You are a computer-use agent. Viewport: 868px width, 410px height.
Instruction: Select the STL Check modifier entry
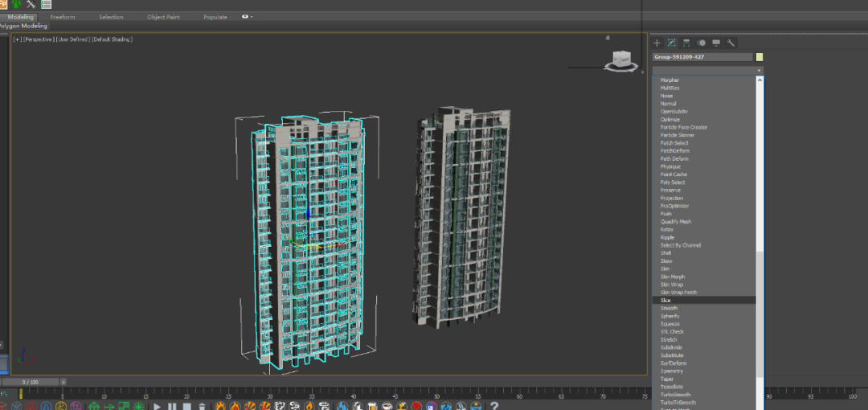coord(672,332)
